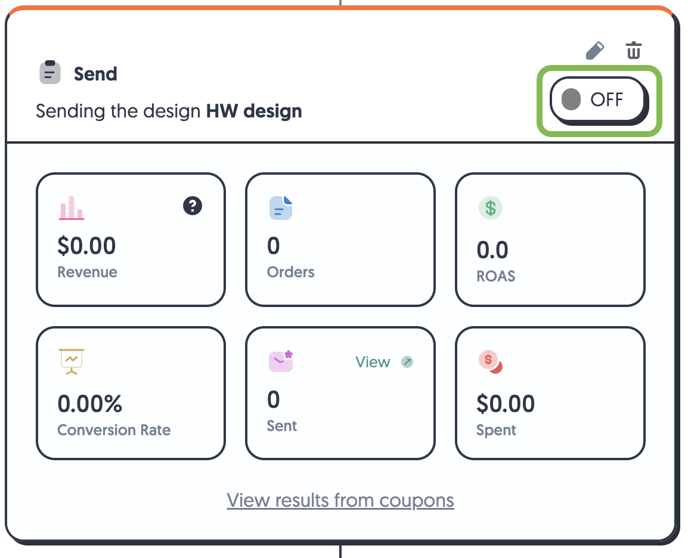Select the ROAS 0.0 card
The height and width of the screenshot is (558, 688).
(550, 240)
